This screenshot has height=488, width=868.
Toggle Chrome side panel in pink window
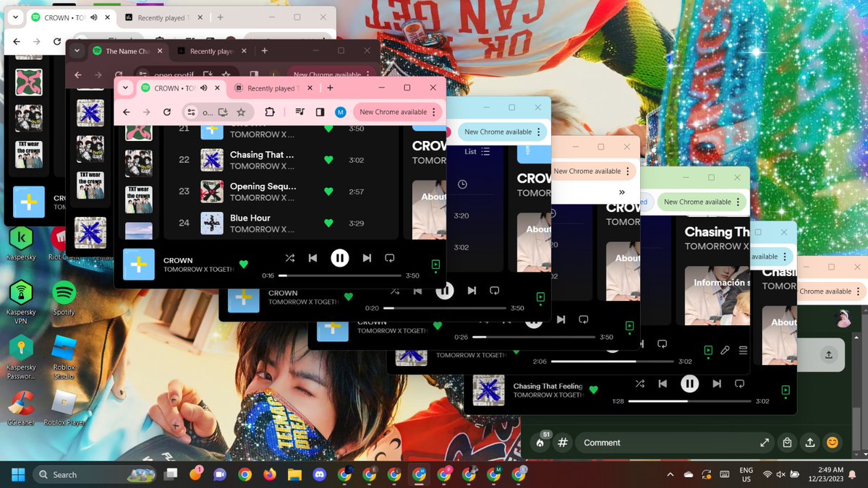tap(320, 112)
